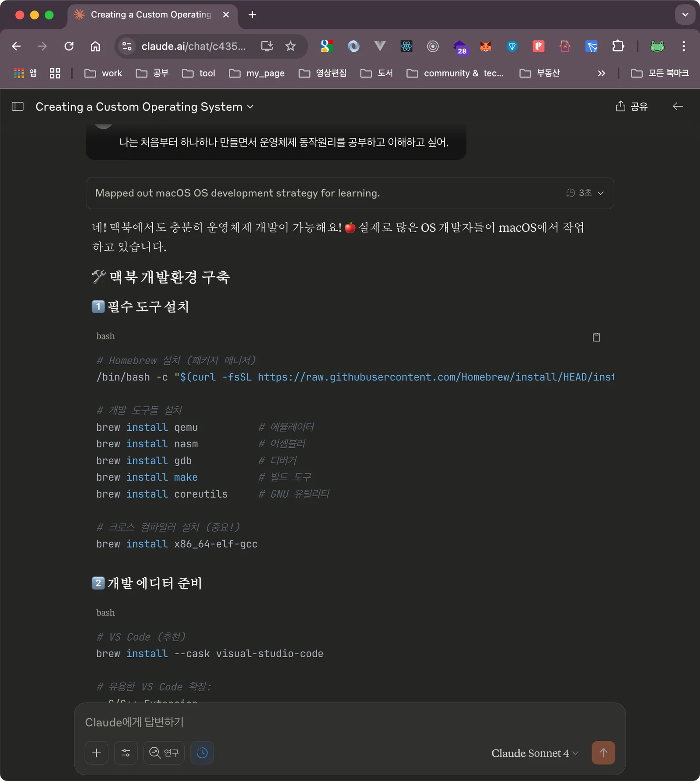The width and height of the screenshot is (700, 781).
Task: Open the attachment plus button
Action: [96, 753]
